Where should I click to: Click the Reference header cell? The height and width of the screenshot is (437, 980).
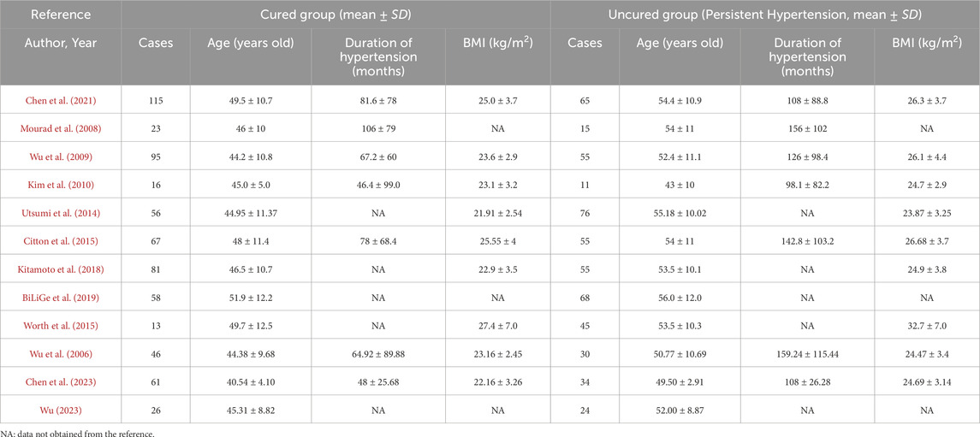point(61,15)
